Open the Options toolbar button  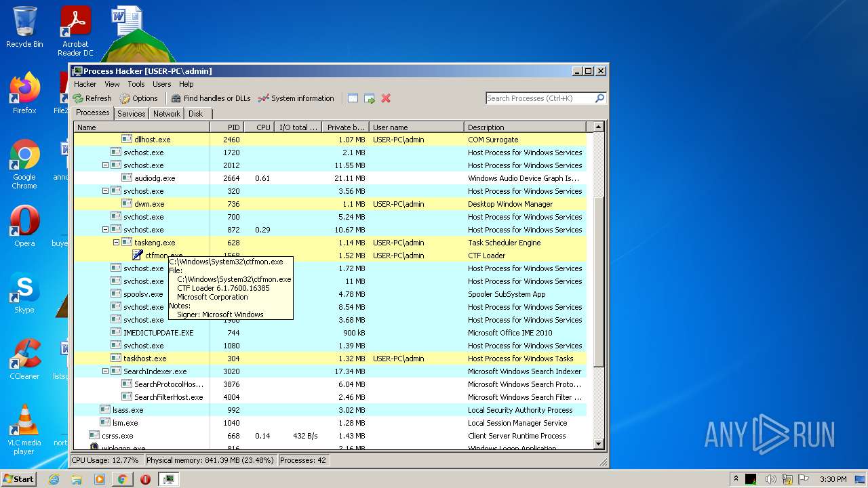(138, 98)
